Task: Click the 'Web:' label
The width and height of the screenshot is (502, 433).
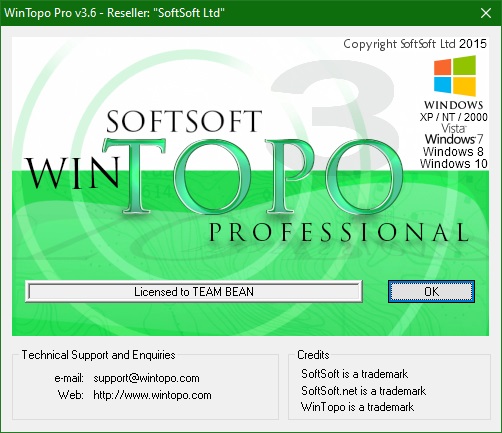Action: 71,395
